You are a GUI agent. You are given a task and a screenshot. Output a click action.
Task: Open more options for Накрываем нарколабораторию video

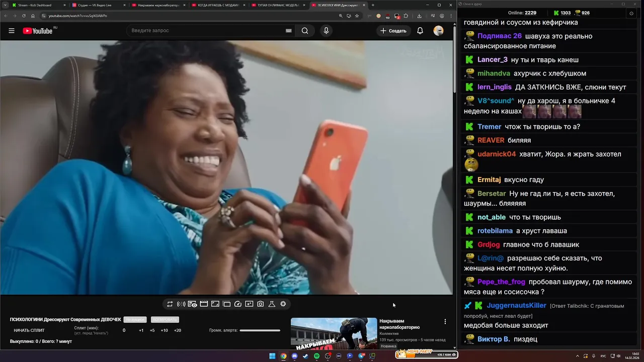click(x=445, y=322)
